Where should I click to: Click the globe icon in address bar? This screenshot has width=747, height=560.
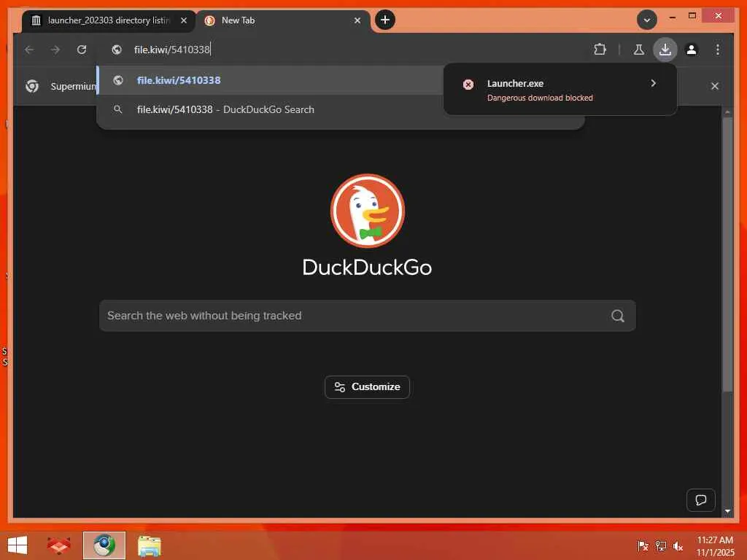[117, 50]
